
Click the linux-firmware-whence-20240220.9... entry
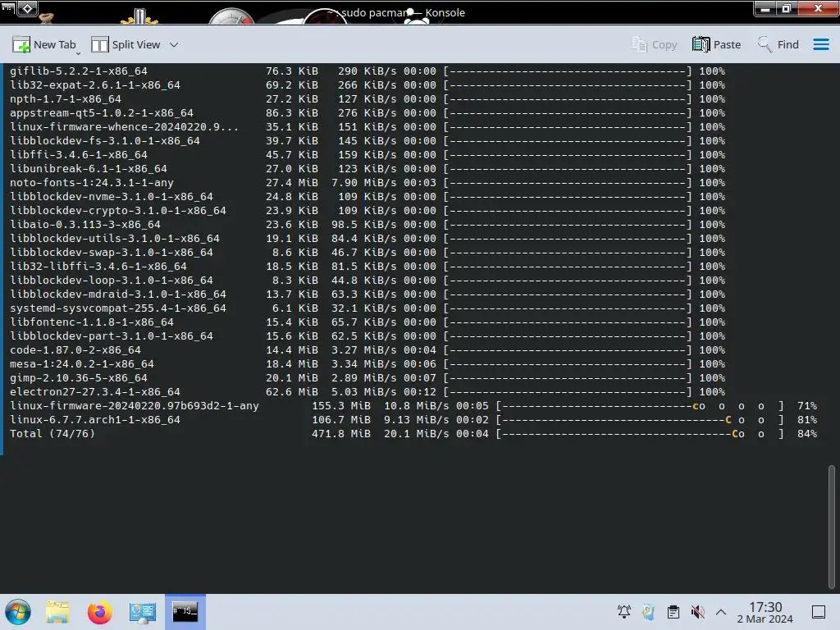(x=125, y=126)
